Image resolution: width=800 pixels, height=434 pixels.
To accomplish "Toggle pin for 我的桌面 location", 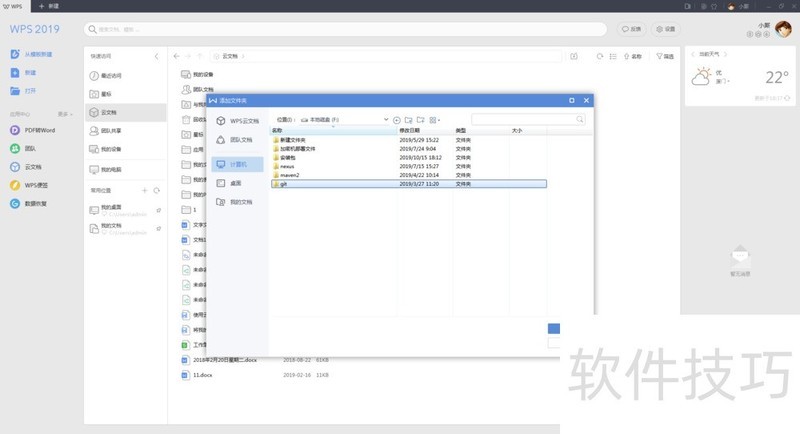I will (159, 210).
